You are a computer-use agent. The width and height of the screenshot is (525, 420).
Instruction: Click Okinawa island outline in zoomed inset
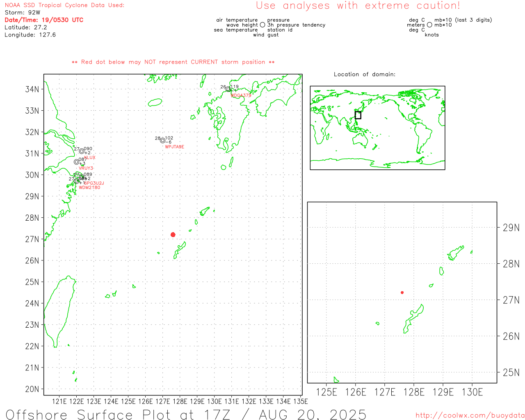413,319
